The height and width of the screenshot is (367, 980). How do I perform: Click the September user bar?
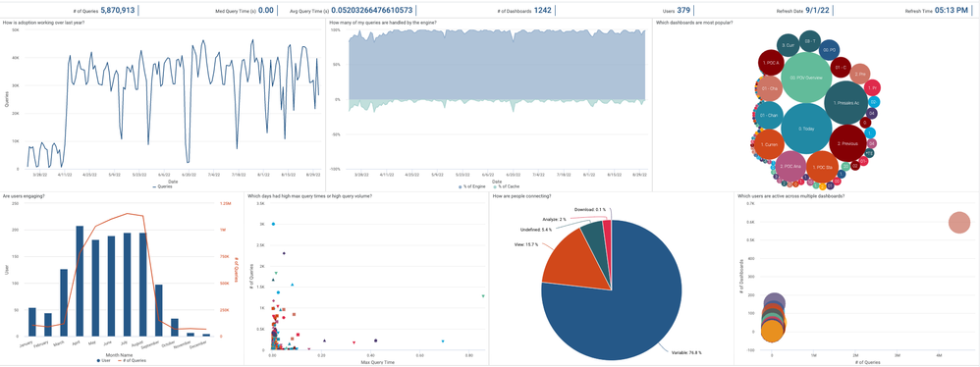(x=159, y=310)
